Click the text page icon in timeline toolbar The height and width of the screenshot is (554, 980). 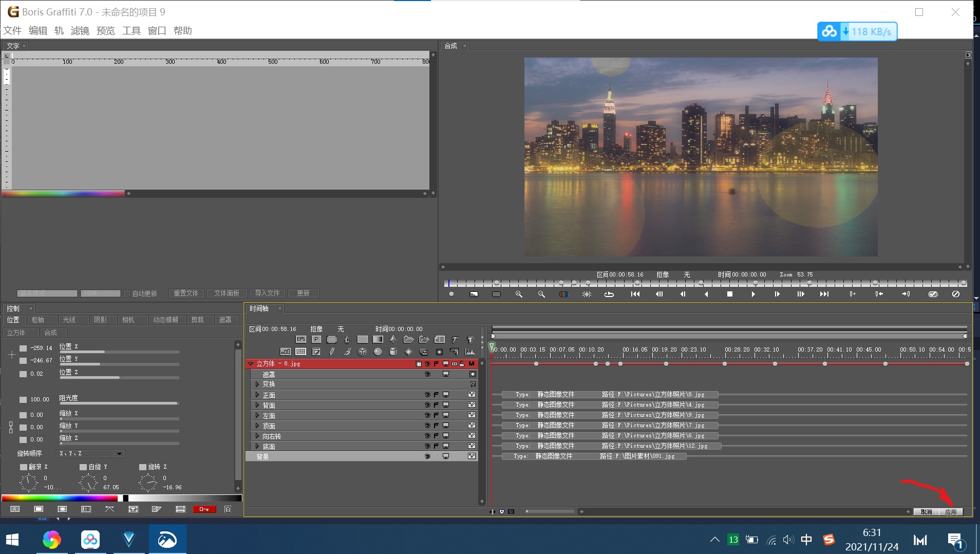[x=439, y=339]
